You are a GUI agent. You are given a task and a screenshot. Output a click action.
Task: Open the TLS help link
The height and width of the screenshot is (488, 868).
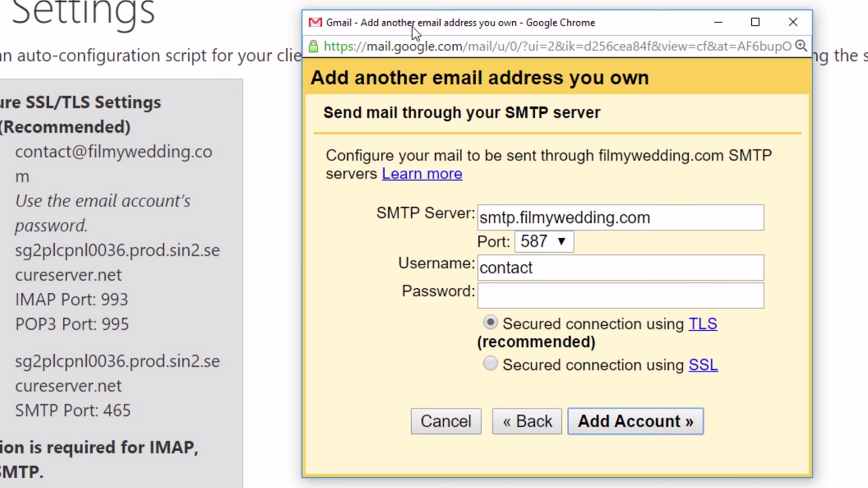[x=703, y=324]
